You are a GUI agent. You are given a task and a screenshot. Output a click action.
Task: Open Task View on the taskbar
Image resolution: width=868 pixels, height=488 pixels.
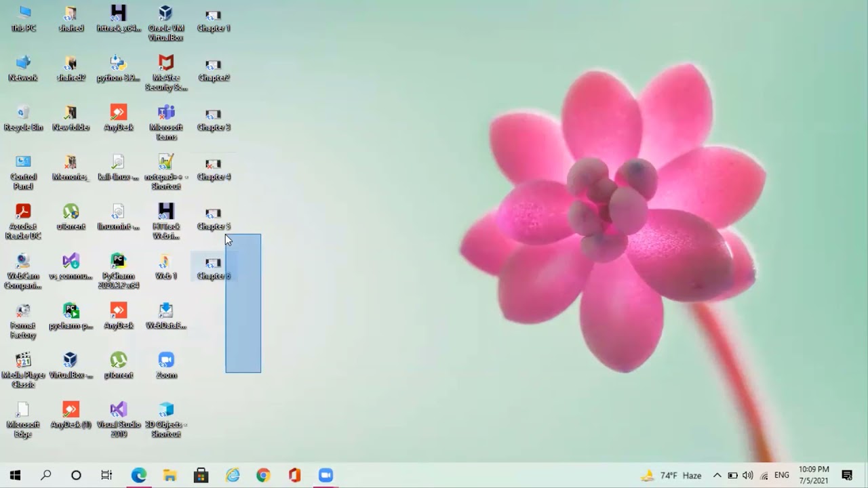106,475
